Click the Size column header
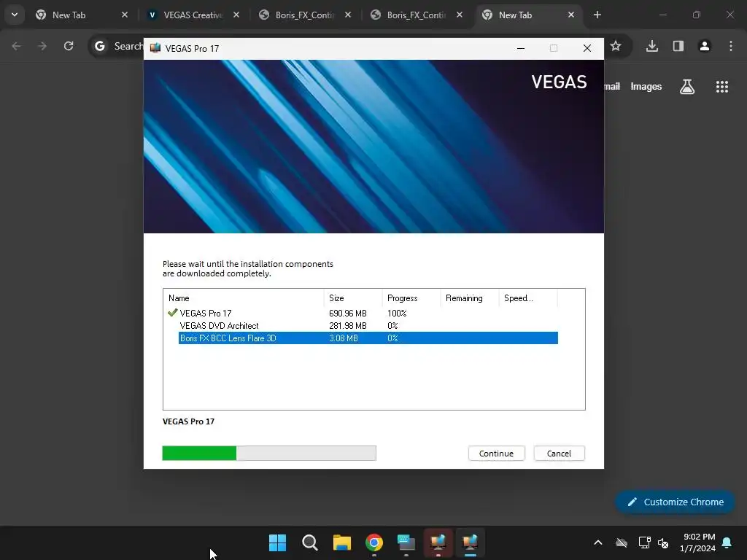Image resolution: width=747 pixels, height=560 pixels. pos(353,298)
